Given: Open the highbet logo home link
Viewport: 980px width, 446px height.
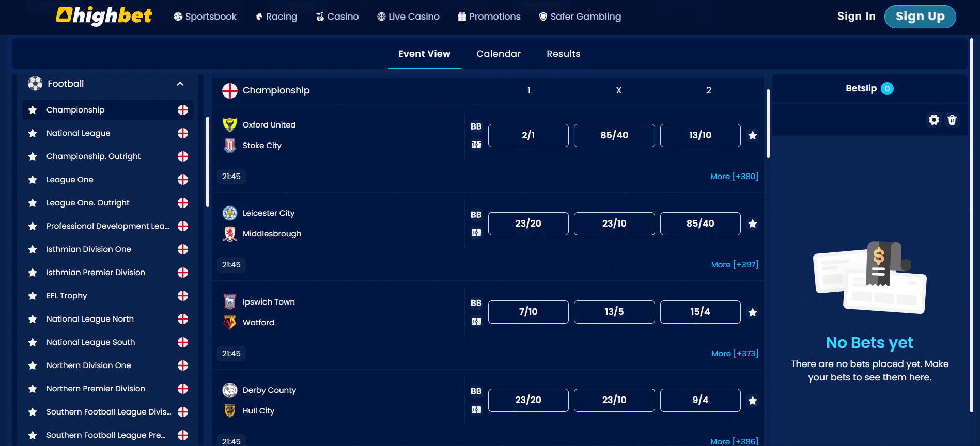Looking at the screenshot, I should pyautogui.click(x=104, y=15).
